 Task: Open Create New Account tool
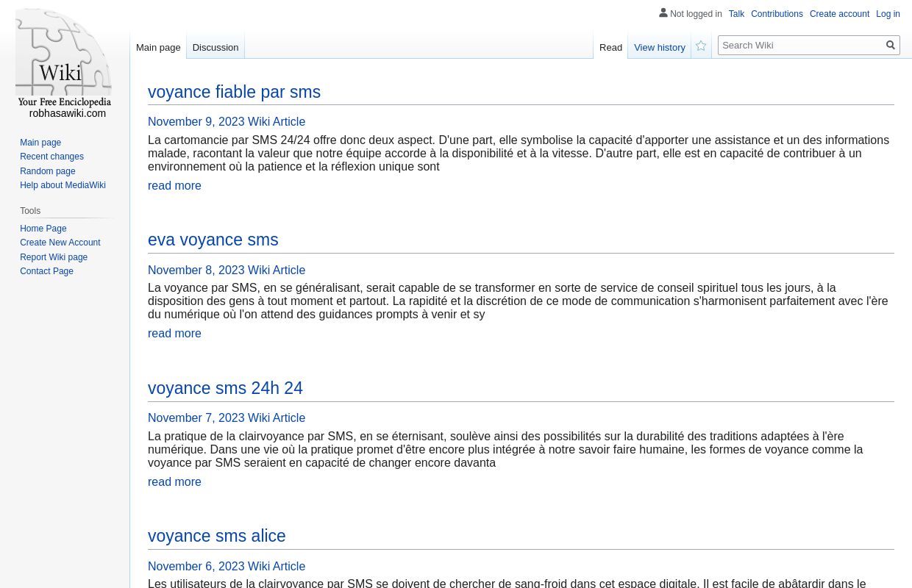point(60,243)
